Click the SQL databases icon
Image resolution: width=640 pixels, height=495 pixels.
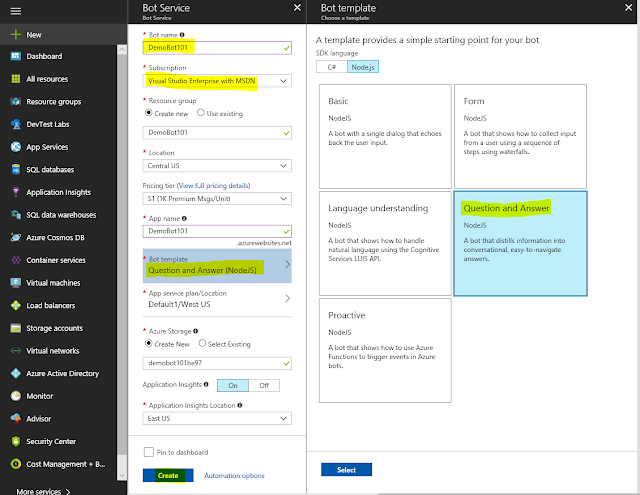pos(16,169)
